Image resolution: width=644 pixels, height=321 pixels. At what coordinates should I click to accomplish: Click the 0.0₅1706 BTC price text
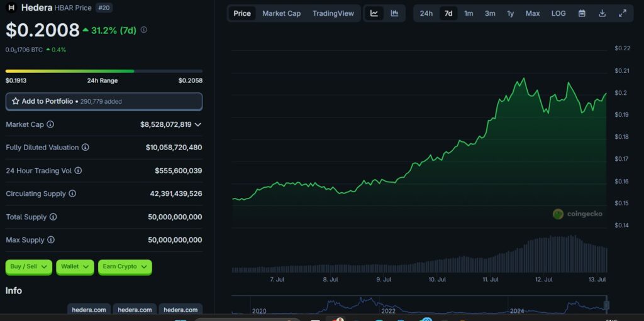24,50
